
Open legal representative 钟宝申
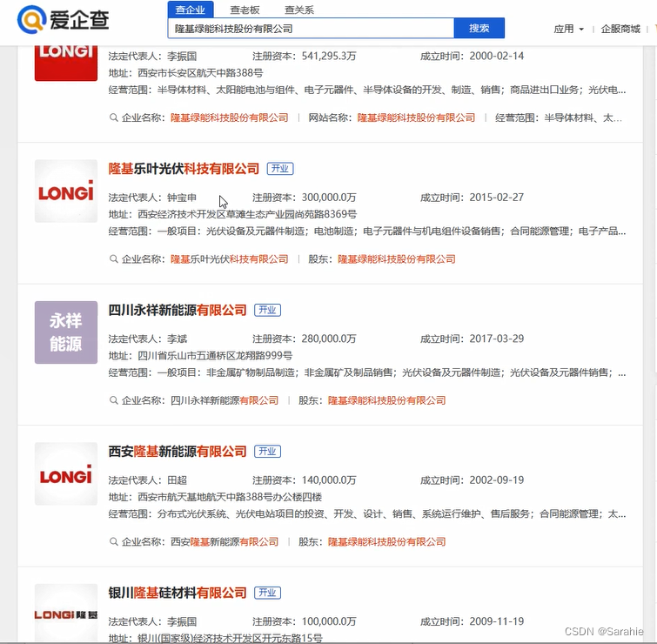point(181,198)
